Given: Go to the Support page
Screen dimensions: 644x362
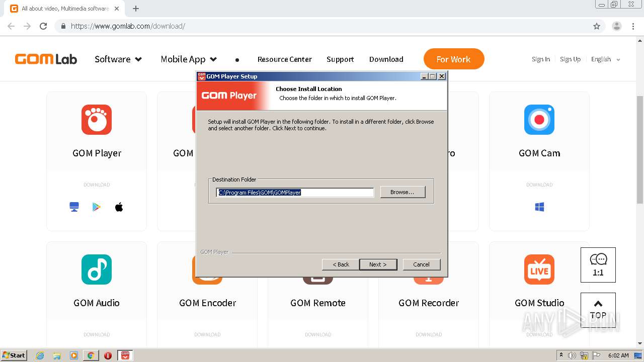Looking at the screenshot, I should pos(340,59).
